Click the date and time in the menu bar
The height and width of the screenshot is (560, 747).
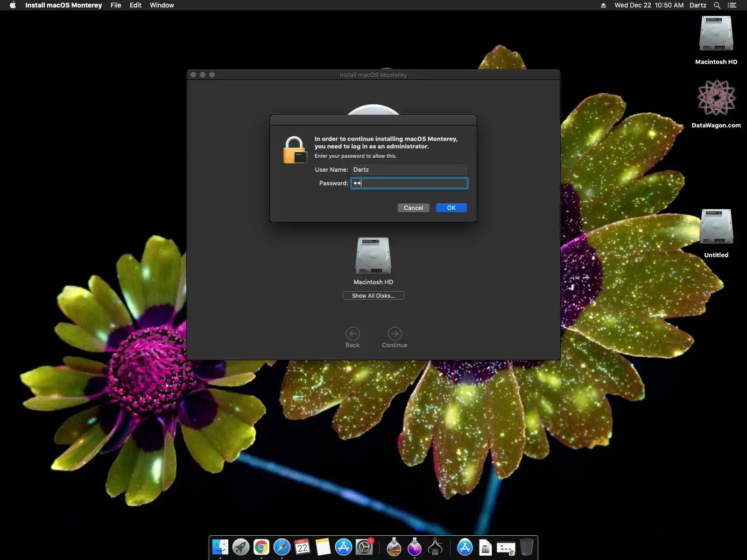[x=649, y=5]
